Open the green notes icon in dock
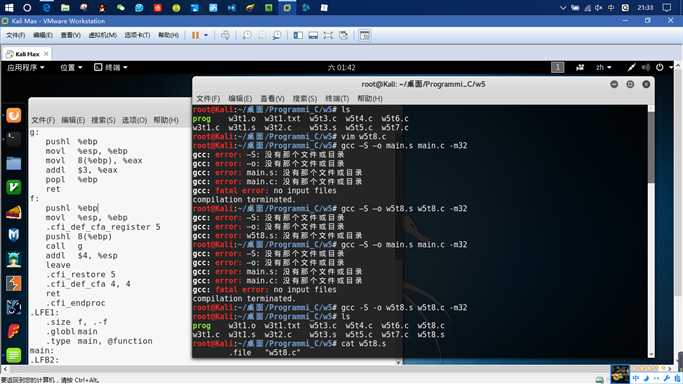The width and height of the screenshot is (683, 384). coord(14,355)
